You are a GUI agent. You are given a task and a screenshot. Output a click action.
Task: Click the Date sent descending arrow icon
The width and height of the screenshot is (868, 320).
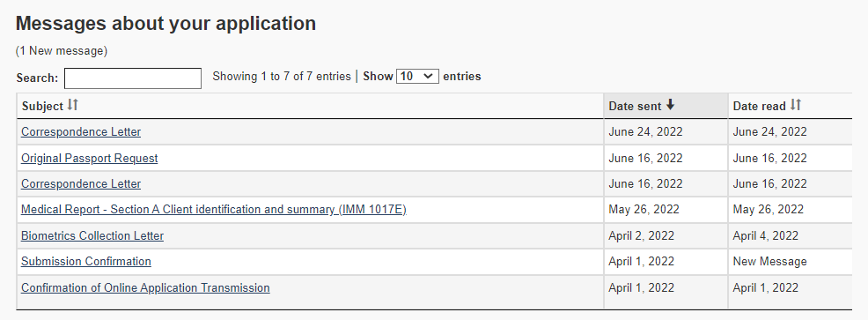671,105
